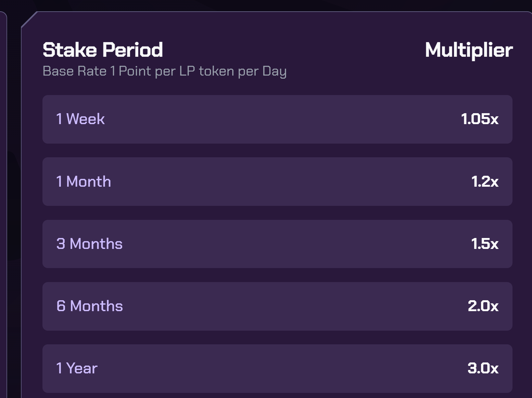This screenshot has height=398, width=532.
Task: Select the 3 Months stake period label
Action: (89, 244)
